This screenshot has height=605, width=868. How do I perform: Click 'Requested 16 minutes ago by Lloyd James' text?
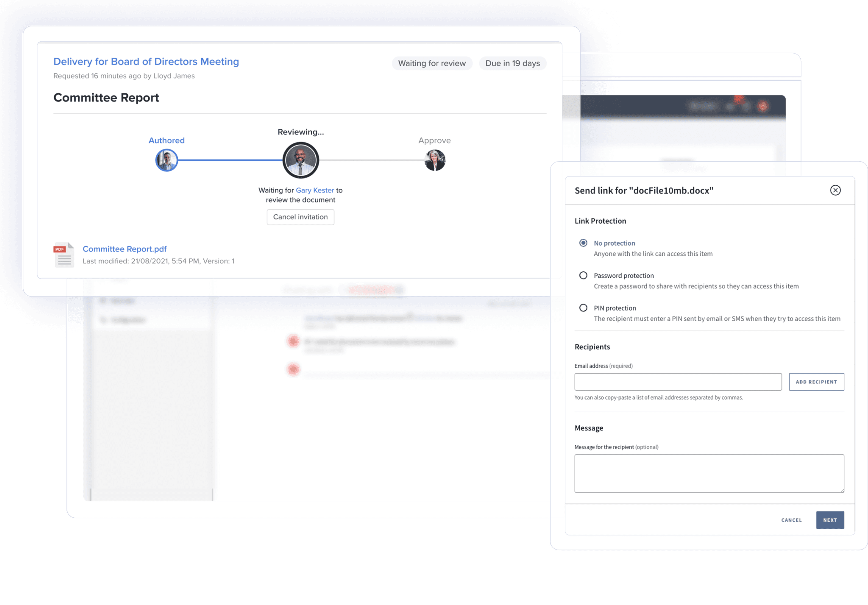(124, 76)
